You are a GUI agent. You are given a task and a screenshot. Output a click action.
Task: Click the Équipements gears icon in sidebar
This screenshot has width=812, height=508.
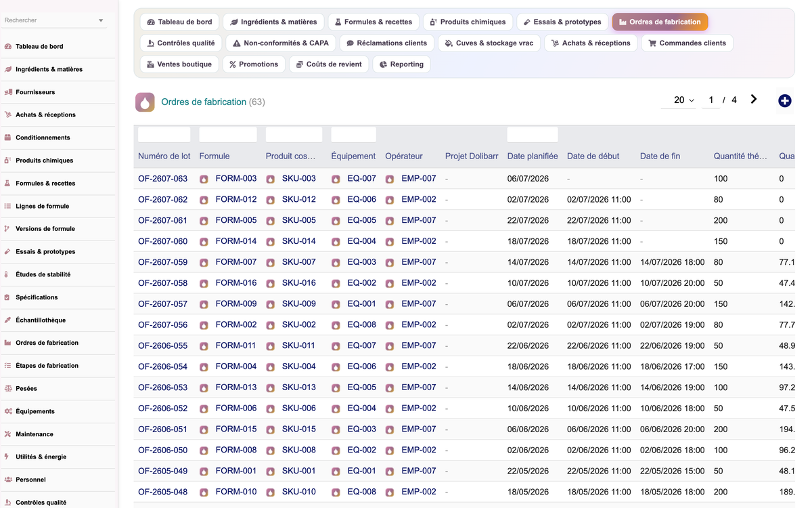click(8, 411)
